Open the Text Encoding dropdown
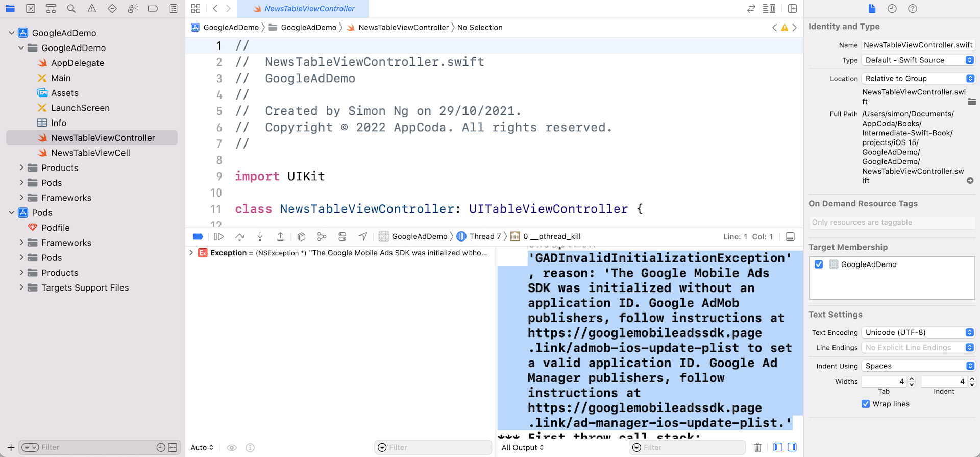The height and width of the screenshot is (457, 980). tap(918, 332)
